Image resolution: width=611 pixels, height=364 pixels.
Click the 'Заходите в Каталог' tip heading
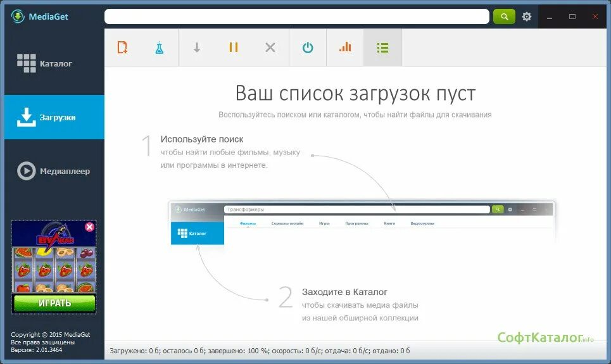click(x=344, y=292)
